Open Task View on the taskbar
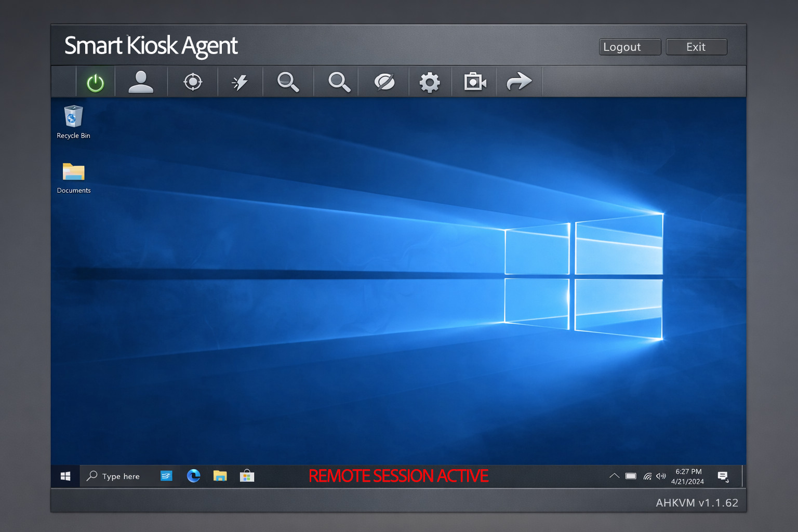This screenshot has width=798, height=532. (166, 476)
